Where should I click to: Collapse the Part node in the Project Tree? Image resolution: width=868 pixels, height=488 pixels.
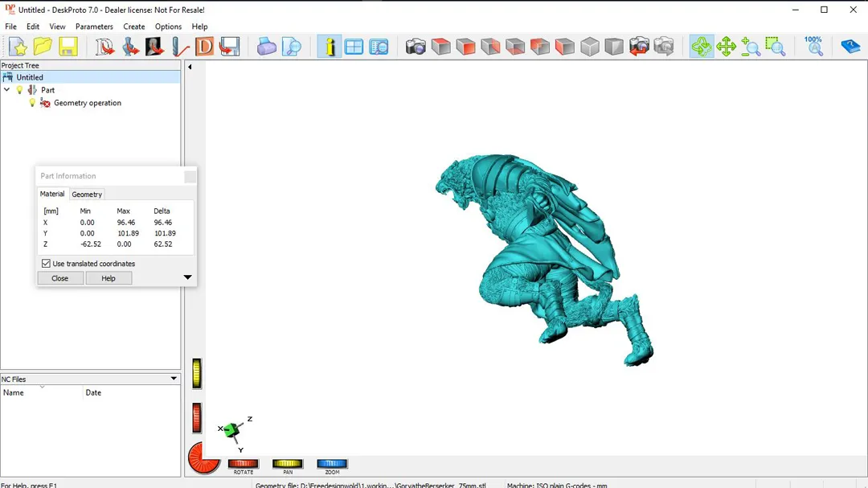[x=6, y=90]
